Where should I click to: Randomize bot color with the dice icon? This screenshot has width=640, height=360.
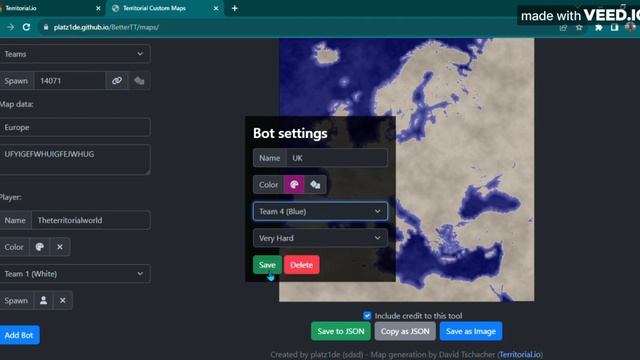pyautogui.click(x=315, y=184)
